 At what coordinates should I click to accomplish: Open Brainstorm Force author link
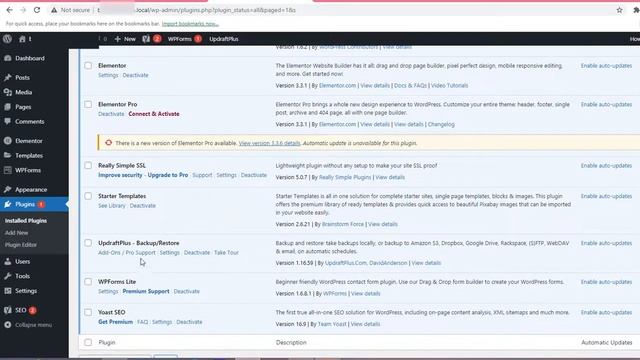[x=343, y=224]
